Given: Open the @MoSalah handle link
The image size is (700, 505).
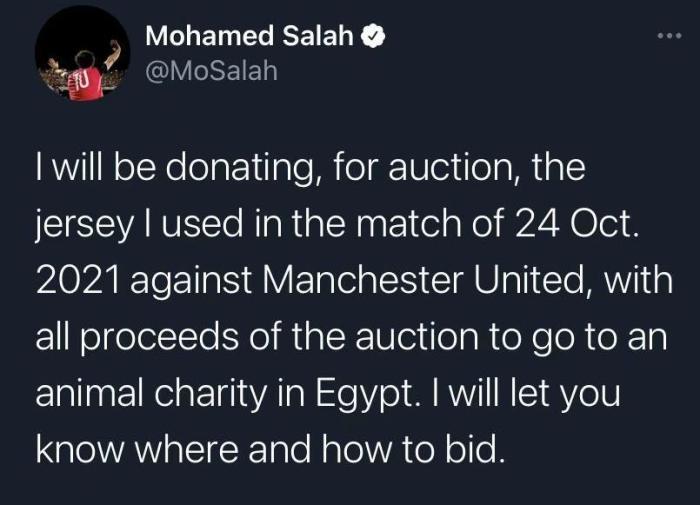Looking at the screenshot, I should [x=211, y=71].
